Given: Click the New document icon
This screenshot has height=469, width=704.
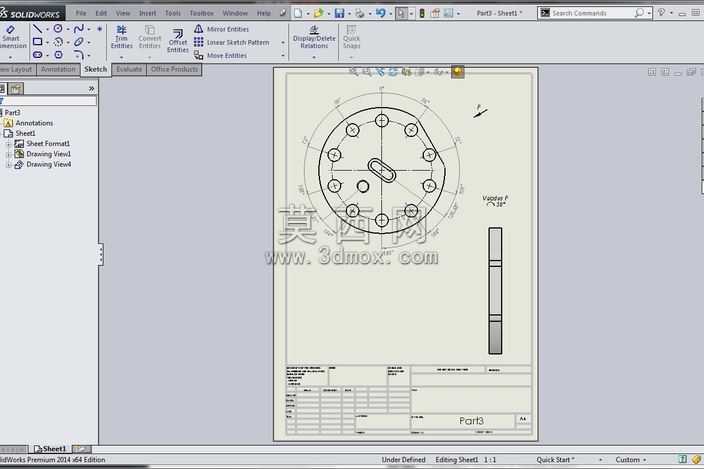Looking at the screenshot, I should pyautogui.click(x=298, y=13).
